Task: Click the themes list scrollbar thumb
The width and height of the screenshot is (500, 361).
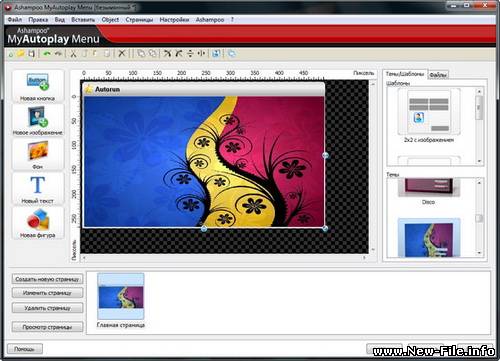Action: coord(479,218)
